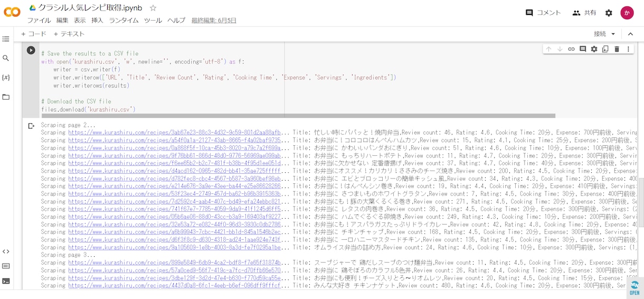Screen dimensions: 644x299
Task: Move cell up with the up arrow icon
Action: coord(548,49)
